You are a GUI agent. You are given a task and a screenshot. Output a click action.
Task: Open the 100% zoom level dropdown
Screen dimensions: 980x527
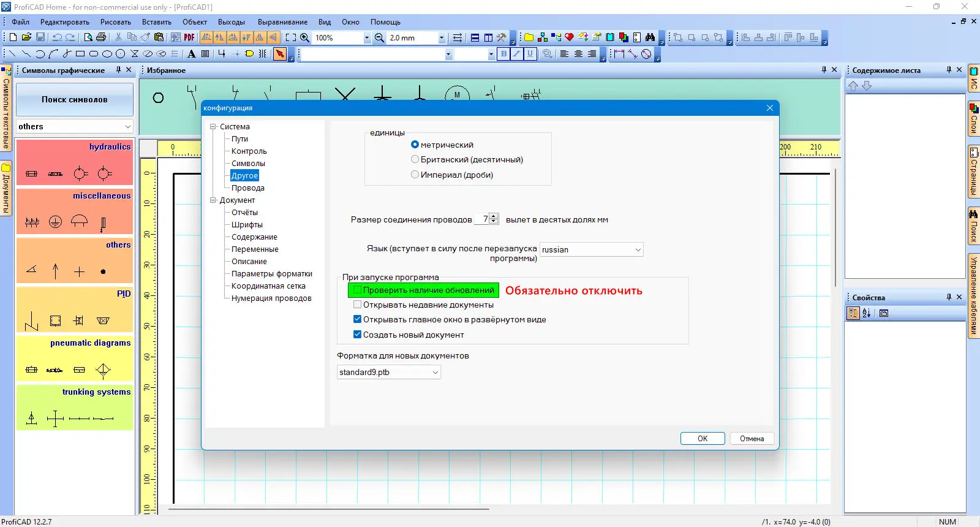coord(367,38)
